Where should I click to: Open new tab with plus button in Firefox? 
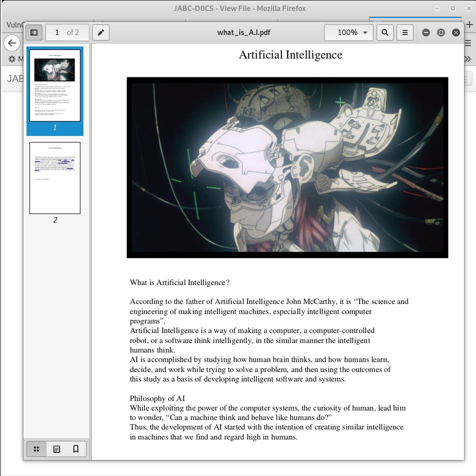coord(470,24)
